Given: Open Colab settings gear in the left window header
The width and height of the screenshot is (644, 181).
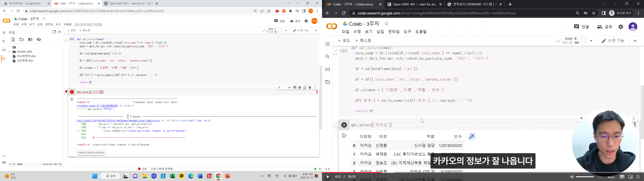Looking at the screenshot, I should click(306, 21).
